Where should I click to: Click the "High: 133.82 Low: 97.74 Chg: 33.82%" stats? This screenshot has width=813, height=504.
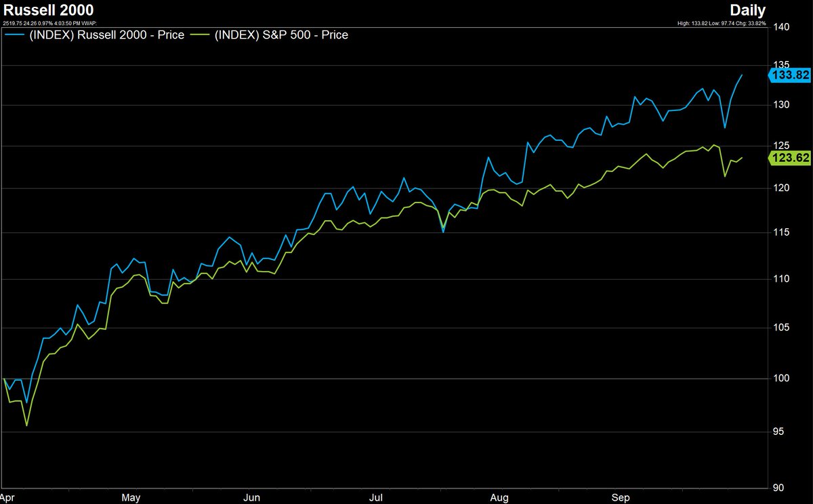click(722, 24)
